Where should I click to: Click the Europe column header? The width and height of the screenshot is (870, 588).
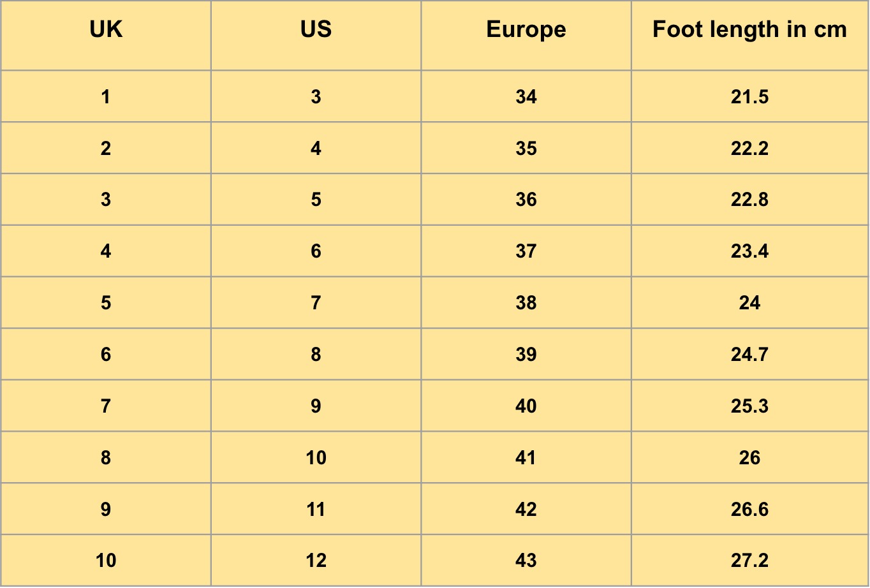(x=526, y=30)
